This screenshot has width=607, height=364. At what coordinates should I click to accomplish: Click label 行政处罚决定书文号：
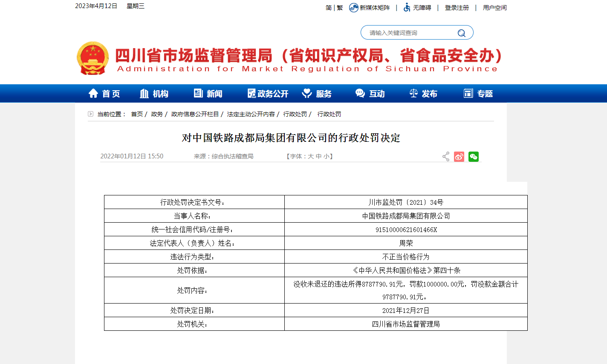[x=193, y=202]
